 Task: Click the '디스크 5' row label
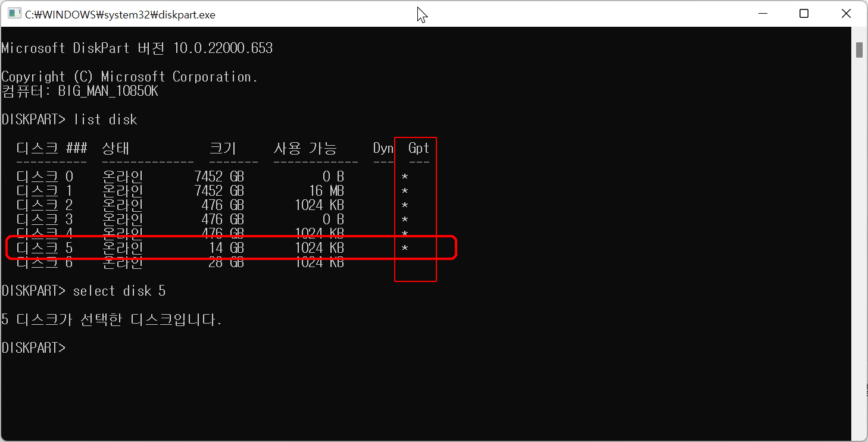point(45,248)
